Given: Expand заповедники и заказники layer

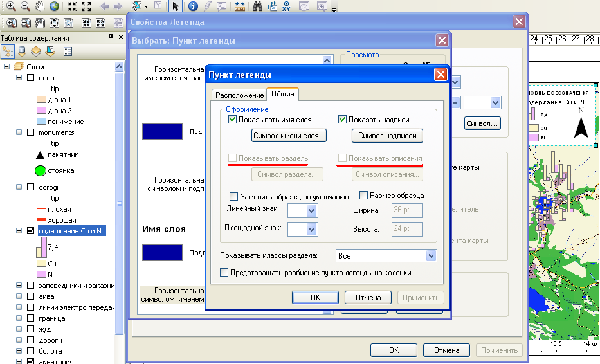Looking at the screenshot, I should point(19,286).
